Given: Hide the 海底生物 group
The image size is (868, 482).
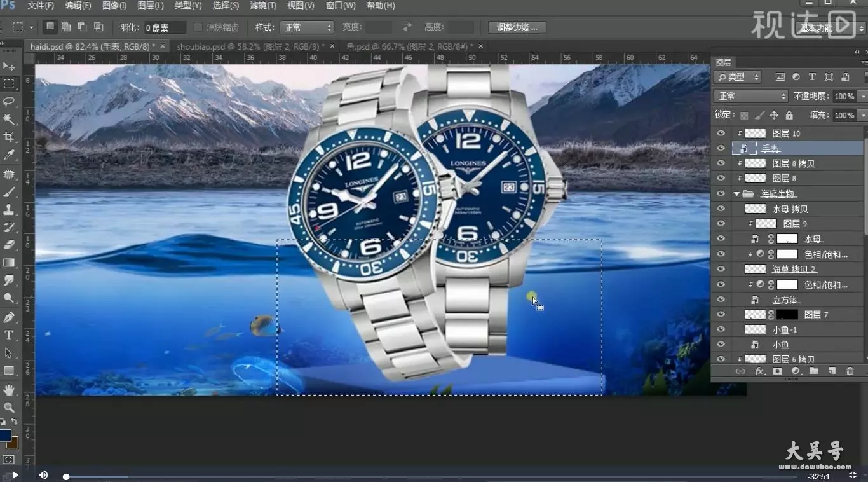Looking at the screenshot, I should [x=721, y=193].
